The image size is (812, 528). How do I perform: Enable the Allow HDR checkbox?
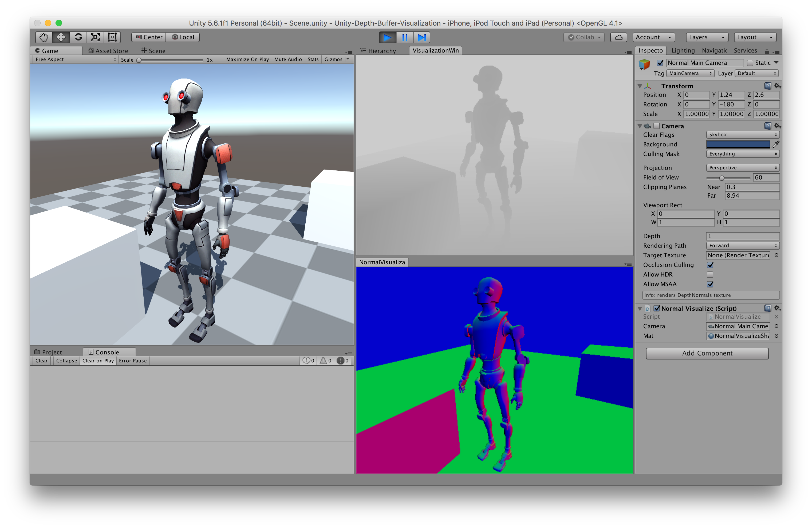(710, 274)
